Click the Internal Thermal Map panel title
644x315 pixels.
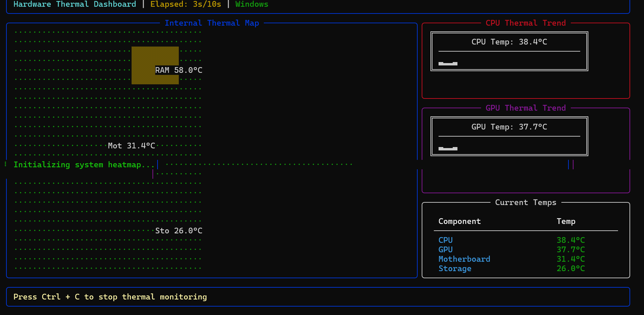point(212,23)
